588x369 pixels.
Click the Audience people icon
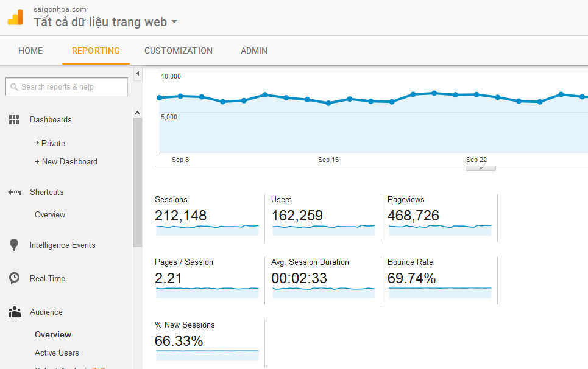click(x=14, y=312)
